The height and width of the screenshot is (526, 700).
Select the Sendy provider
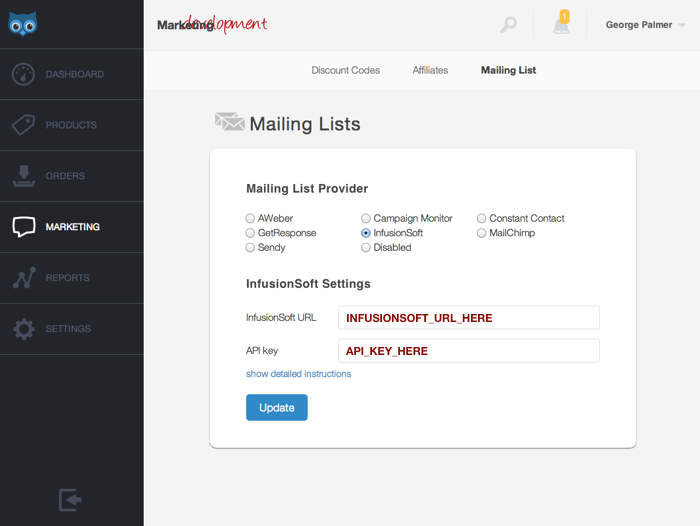click(250, 247)
